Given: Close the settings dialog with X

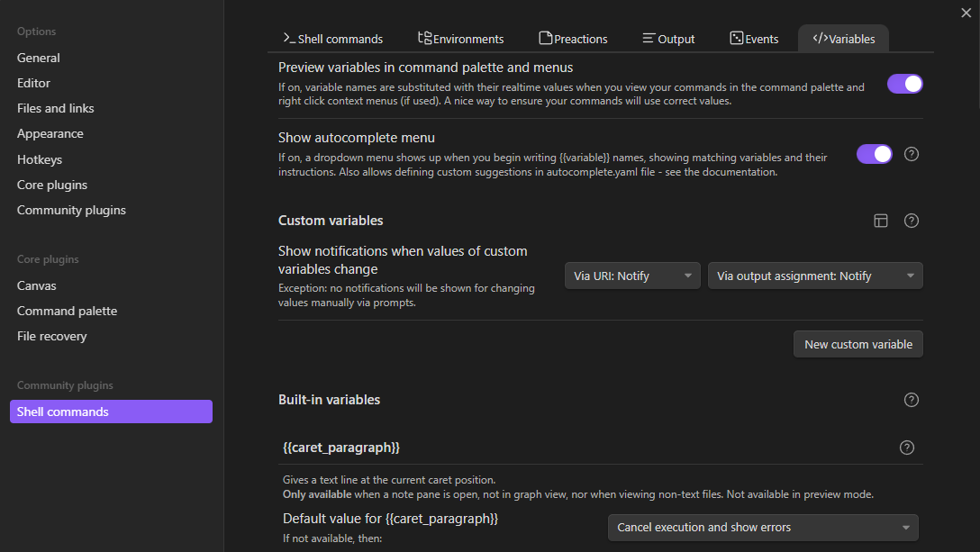Looking at the screenshot, I should (x=966, y=13).
